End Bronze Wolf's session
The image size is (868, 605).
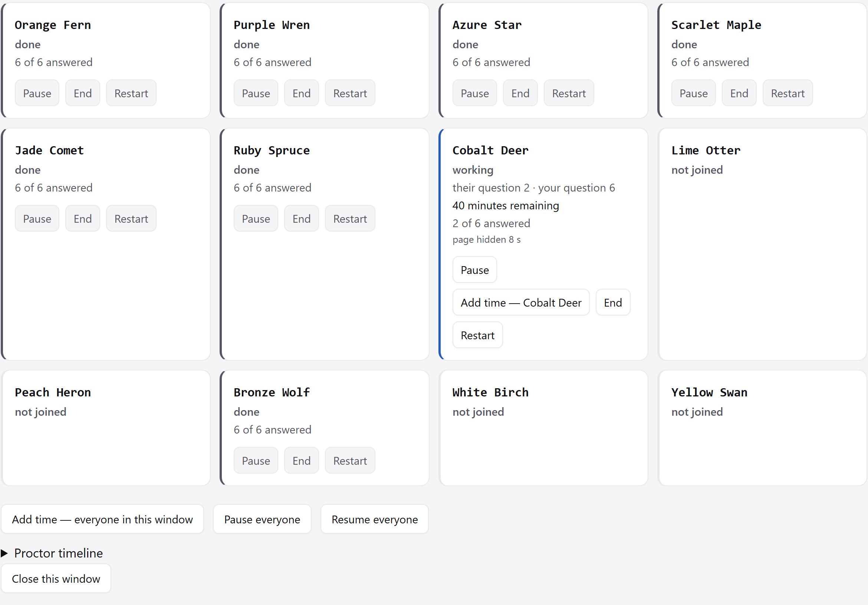click(301, 461)
